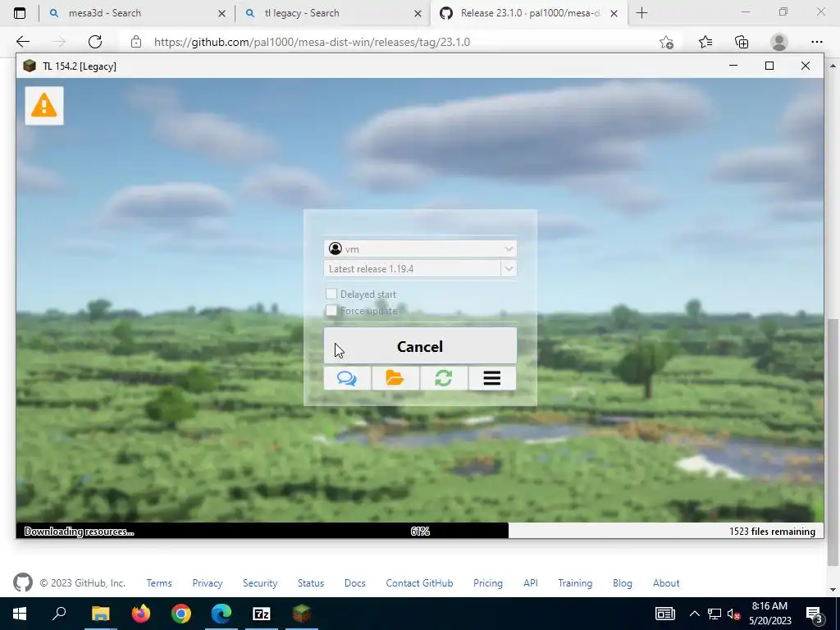Open the notification center
This screenshot has height=630, width=840.
(815, 614)
